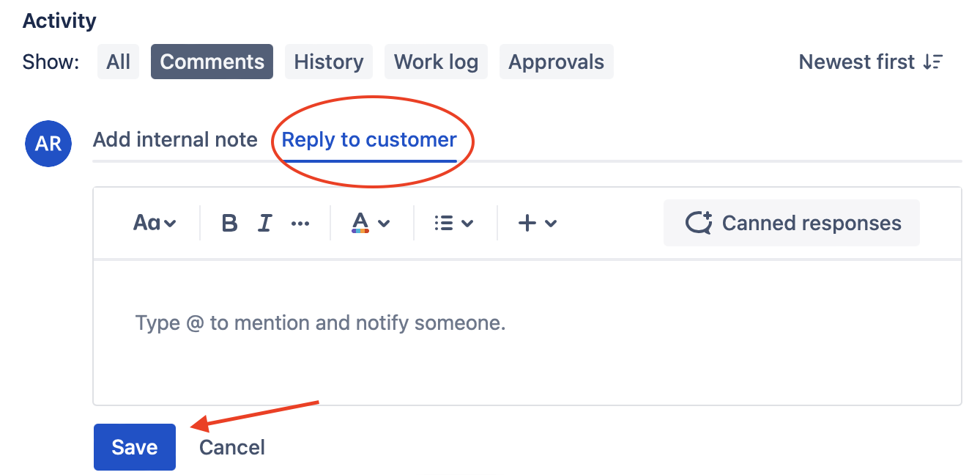Viewport: 980px width, 475px height.
Task: Open more formatting options ellipsis
Action: tap(300, 223)
